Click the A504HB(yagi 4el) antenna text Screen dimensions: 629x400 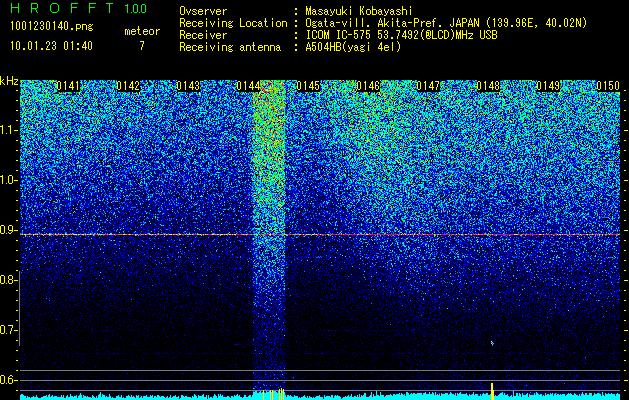353,47
